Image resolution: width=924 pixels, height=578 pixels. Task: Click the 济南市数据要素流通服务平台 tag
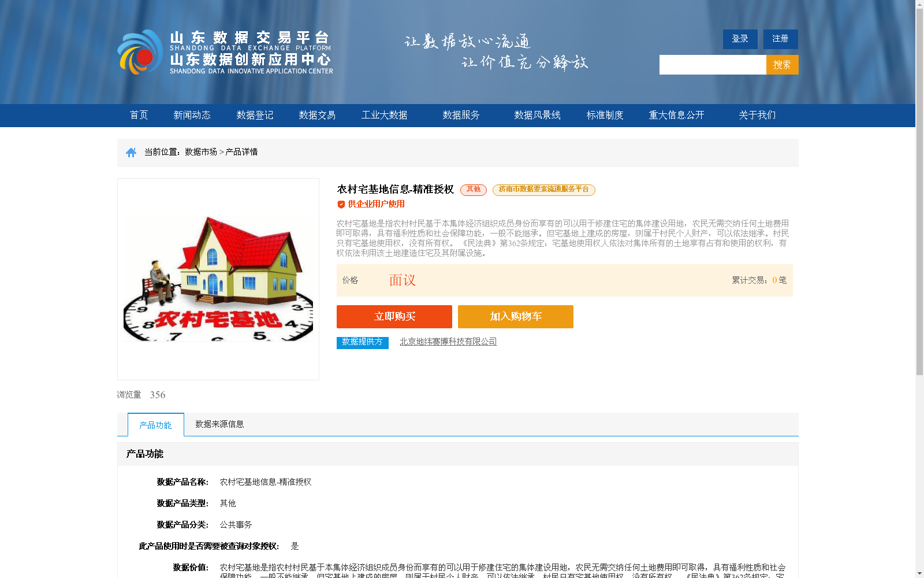544,190
